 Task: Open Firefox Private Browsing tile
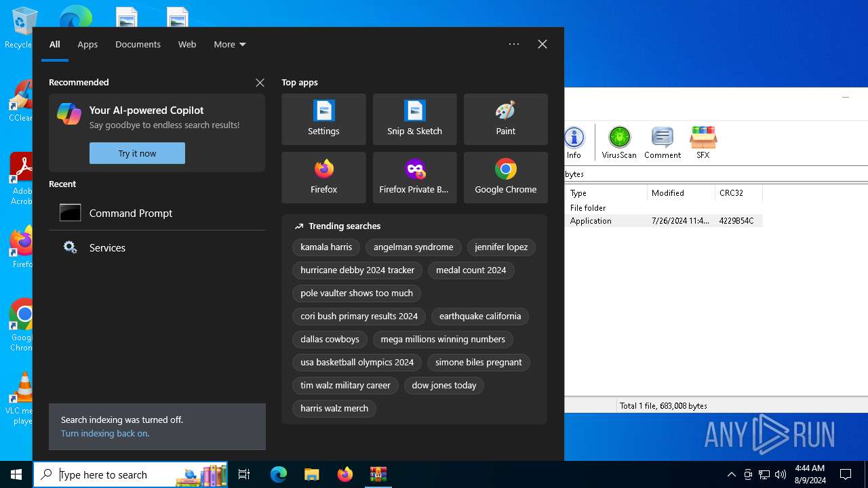click(414, 178)
